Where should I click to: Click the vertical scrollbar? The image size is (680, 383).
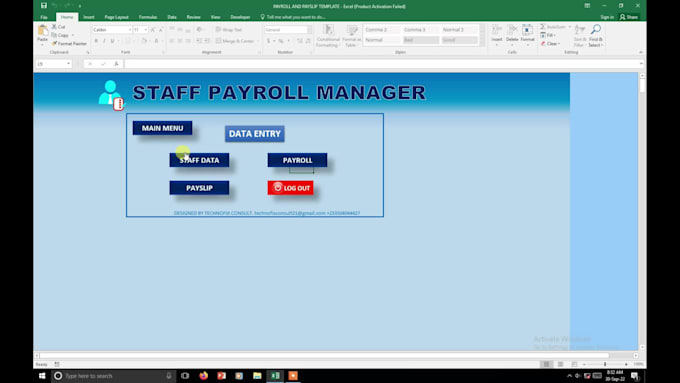coord(642,211)
